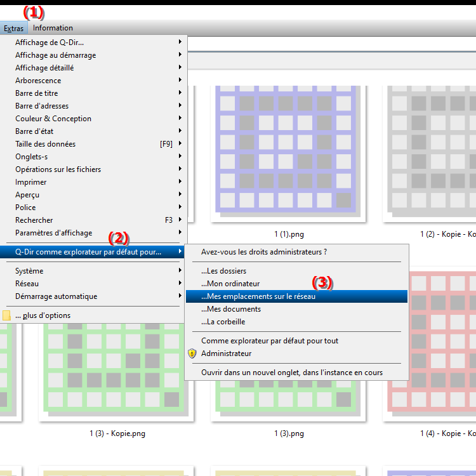Toggle Ouvrir dans un nouvel onglet option
The height and width of the screenshot is (476, 476).
pyautogui.click(x=296, y=373)
